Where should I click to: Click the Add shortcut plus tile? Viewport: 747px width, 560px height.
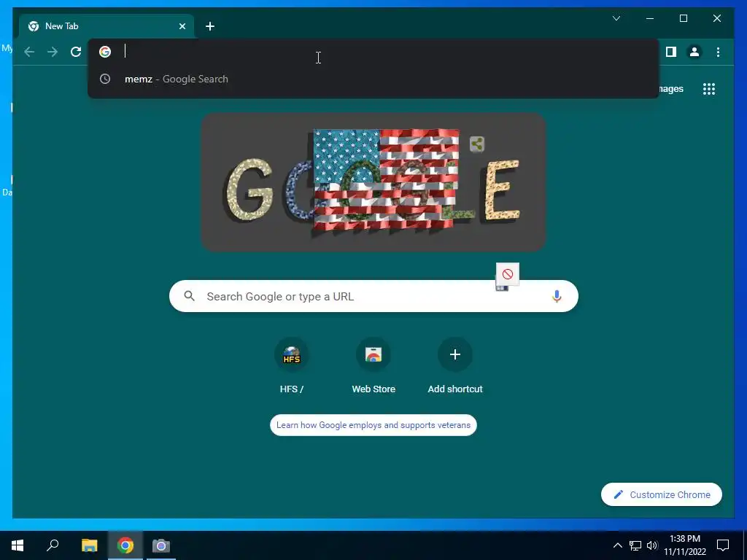tap(455, 366)
